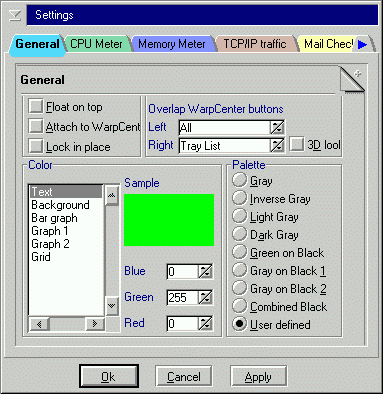Screen dimensions: 383x394
Task: Select Graph 1 in the color list
Action: [x=66, y=231]
